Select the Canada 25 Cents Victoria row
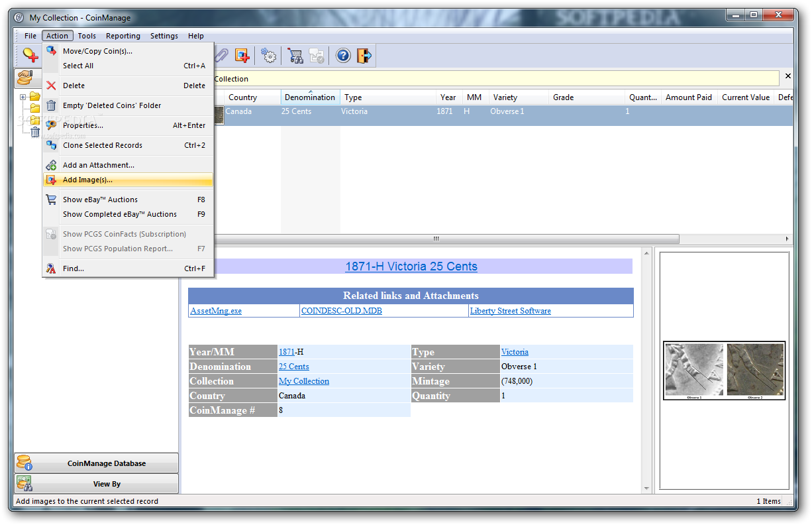 [x=503, y=115]
